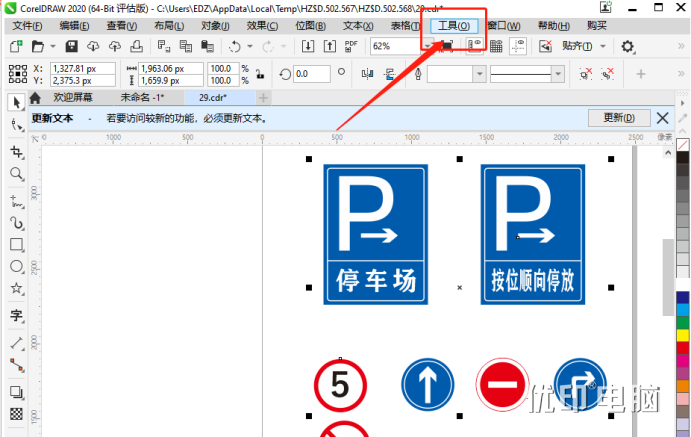This screenshot has width=691, height=437.
Task: Open the 文件(F) menu
Action: tap(27, 26)
